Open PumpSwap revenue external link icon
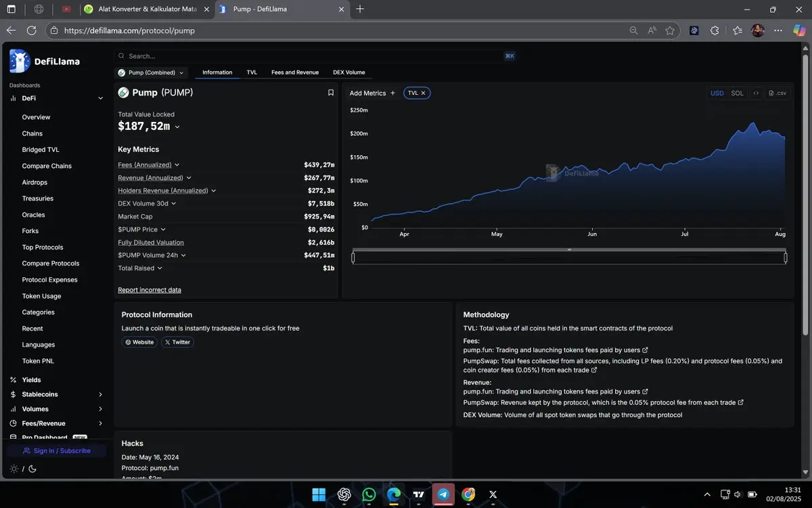The image size is (812, 508). [x=741, y=402]
